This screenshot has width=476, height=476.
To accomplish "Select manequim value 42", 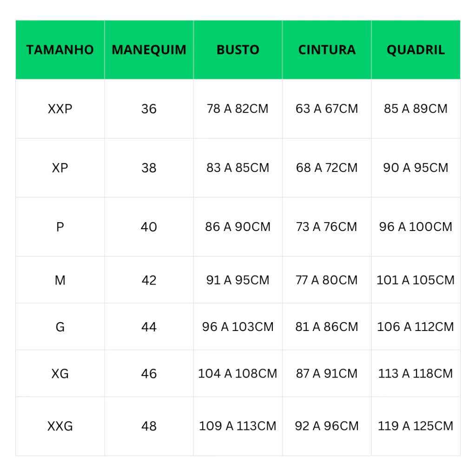I will coord(149,280).
